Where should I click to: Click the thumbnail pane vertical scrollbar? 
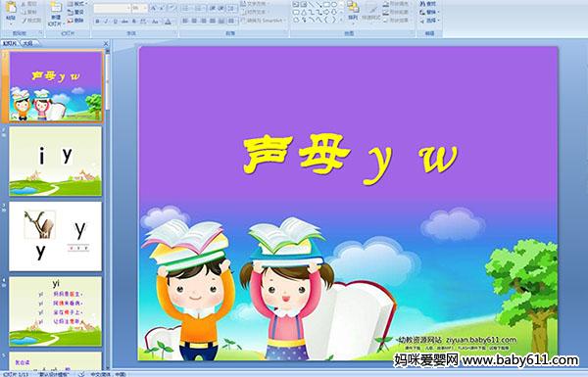tap(108, 209)
